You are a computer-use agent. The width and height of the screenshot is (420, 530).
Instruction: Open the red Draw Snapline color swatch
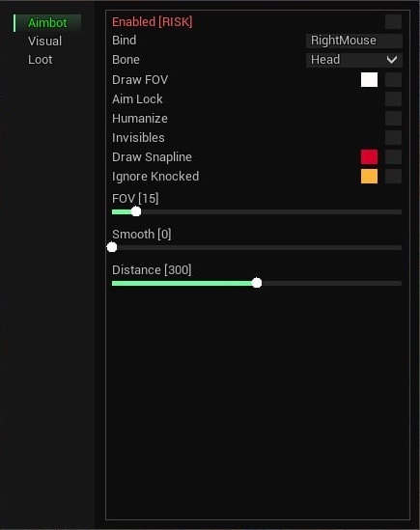pos(369,156)
